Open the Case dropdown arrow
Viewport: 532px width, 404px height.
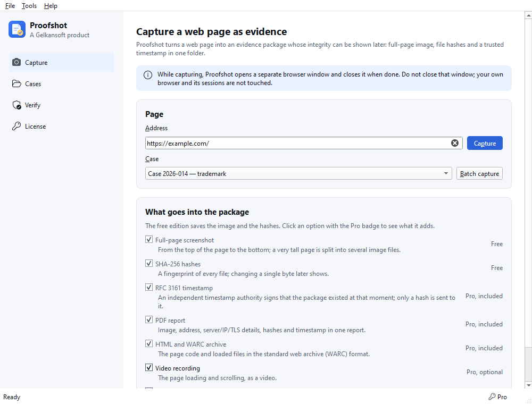446,173
